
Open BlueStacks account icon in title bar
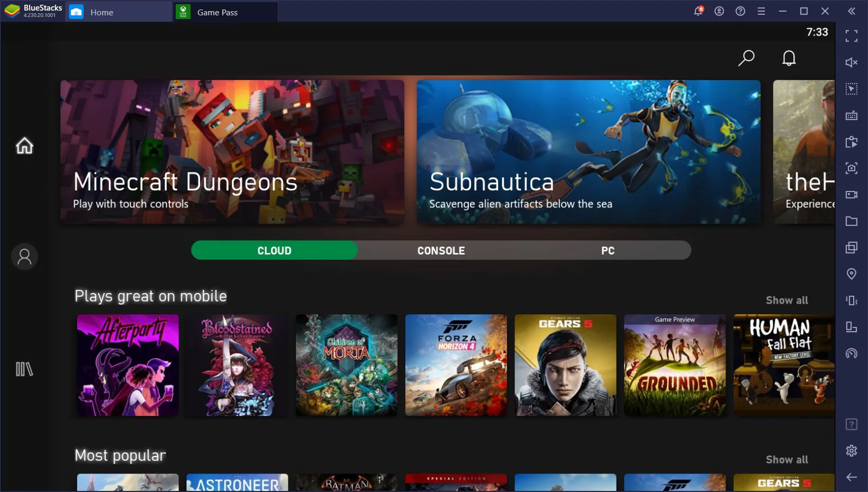(719, 11)
